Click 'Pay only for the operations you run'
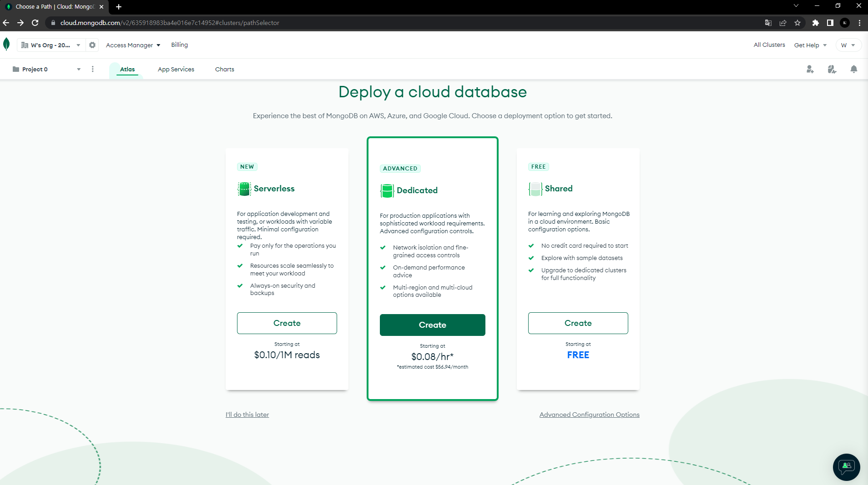Viewport: 868px width, 485px height. (293, 250)
